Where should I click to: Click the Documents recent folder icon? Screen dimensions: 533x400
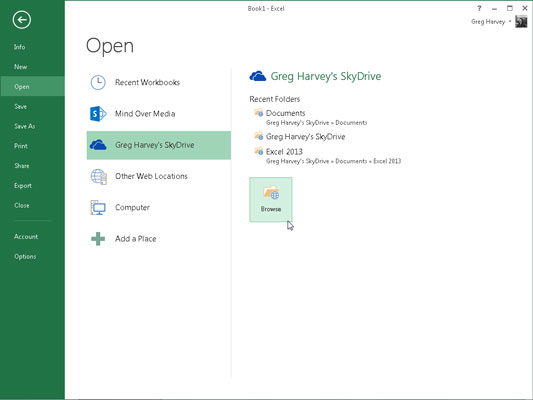click(x=259, y=112)
